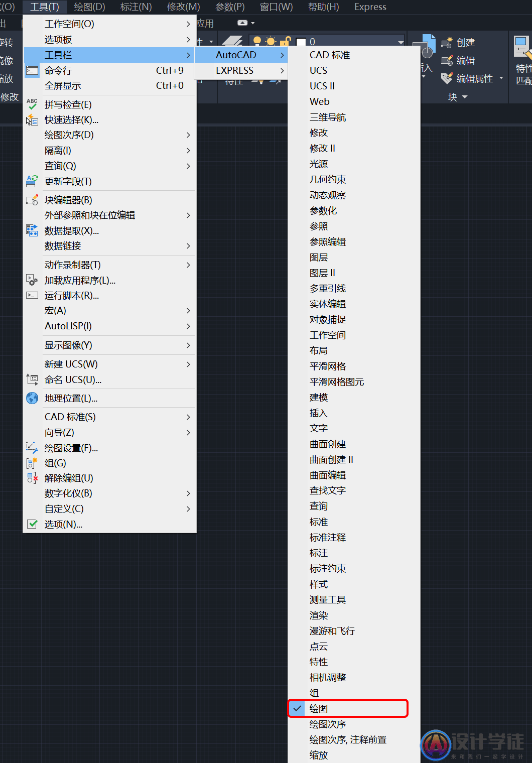Open the Express menu in menu bar
The image size is (532, 763).
370,7
